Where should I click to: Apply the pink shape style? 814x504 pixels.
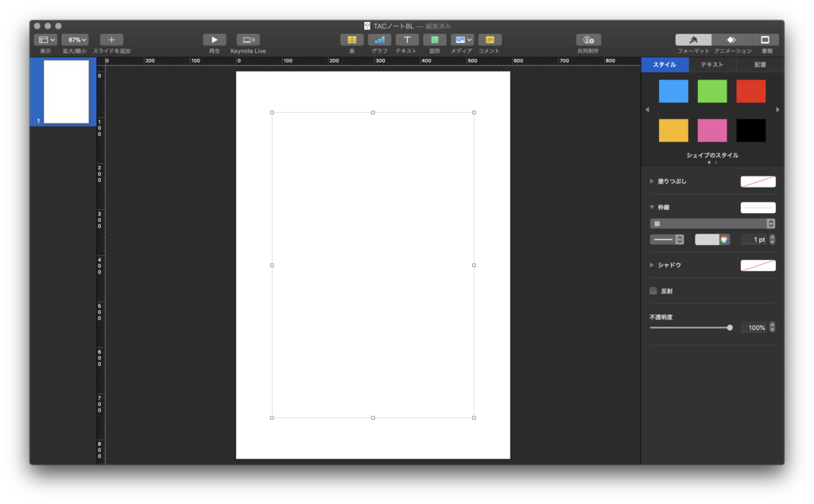[x=712, y=130]
